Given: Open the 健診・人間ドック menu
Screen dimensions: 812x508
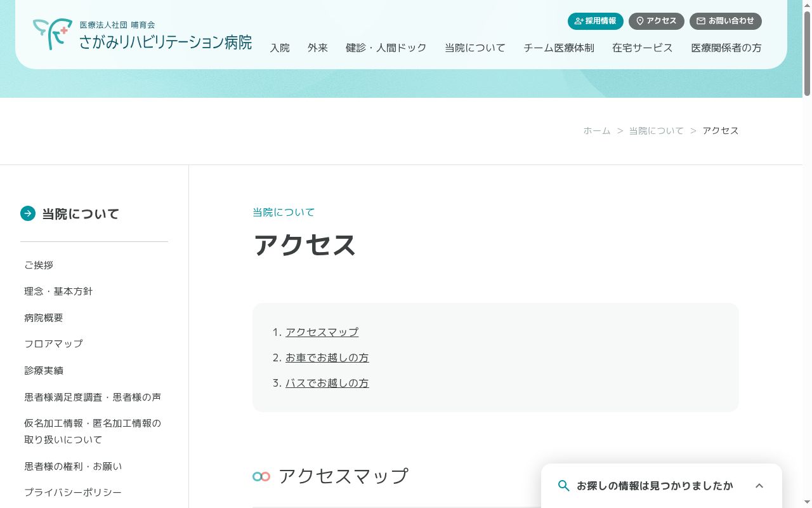Looking at the screenshot, I should [386, 48].
